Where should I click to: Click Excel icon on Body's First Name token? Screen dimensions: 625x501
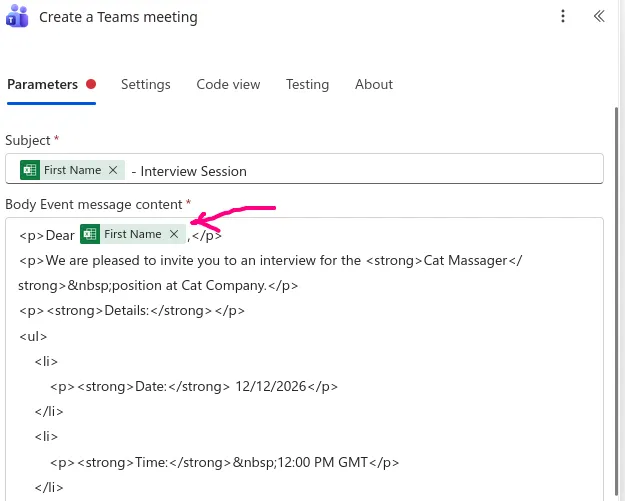pyautogui.click(x=91, y=234)
